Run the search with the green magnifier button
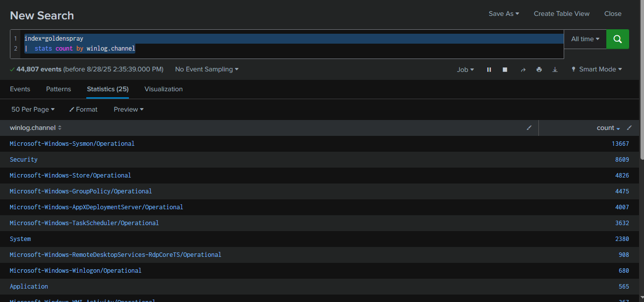This screenshot has width=644, height=302. pos(617,39)
